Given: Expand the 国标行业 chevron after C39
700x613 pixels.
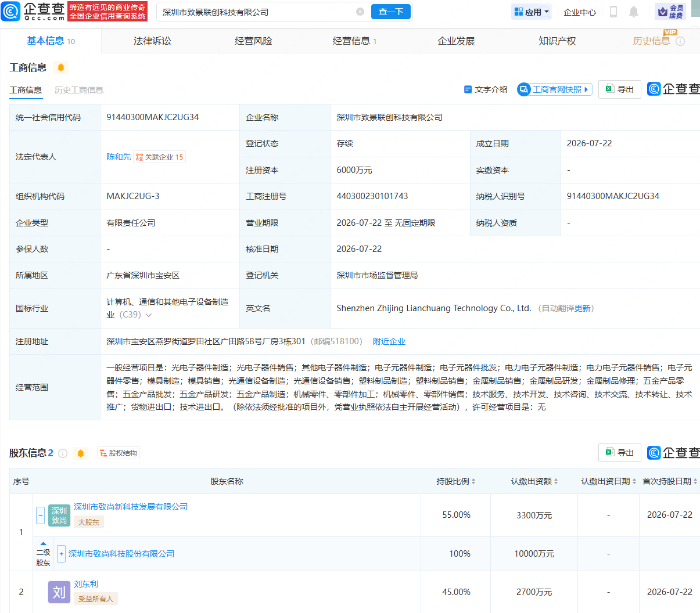Looking at the screenshot, I should click(149, 315).
